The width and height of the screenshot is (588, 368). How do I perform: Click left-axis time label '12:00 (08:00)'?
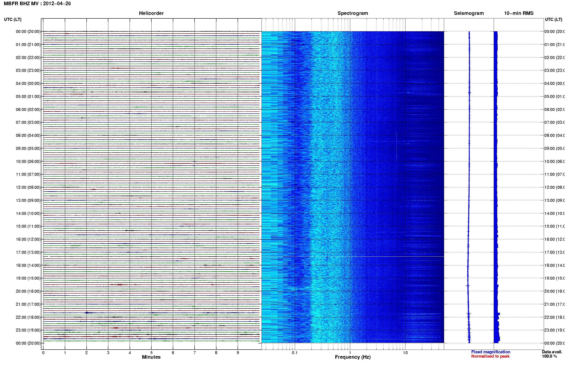point(28,187)
